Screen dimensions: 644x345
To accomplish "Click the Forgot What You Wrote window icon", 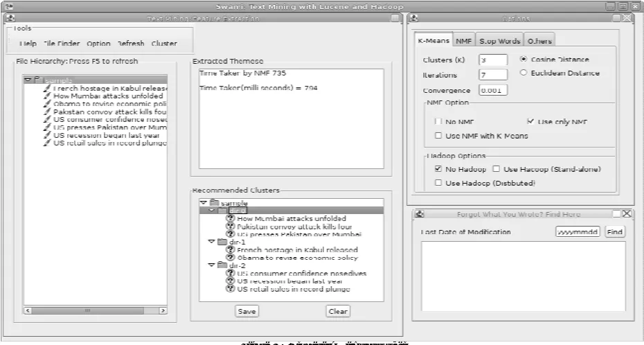I will pos(420,213).
